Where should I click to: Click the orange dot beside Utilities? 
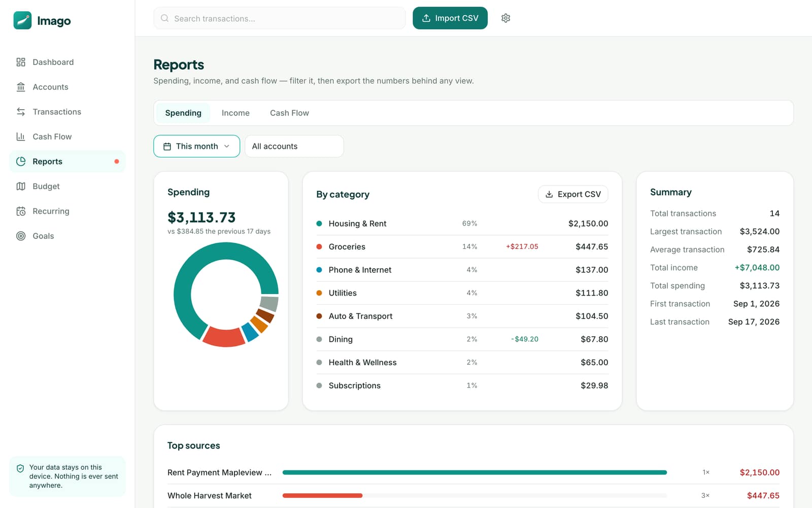pyautogui.click(x=319, y=293)
